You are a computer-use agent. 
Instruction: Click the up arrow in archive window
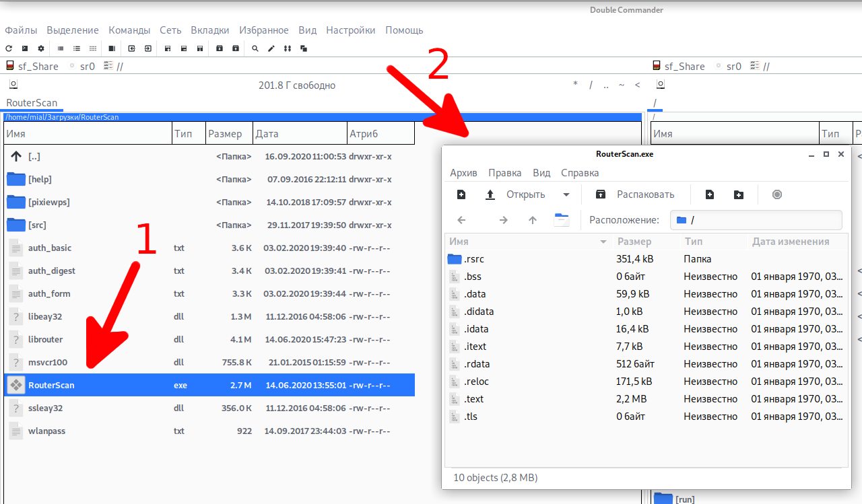(x=533, y=220)
